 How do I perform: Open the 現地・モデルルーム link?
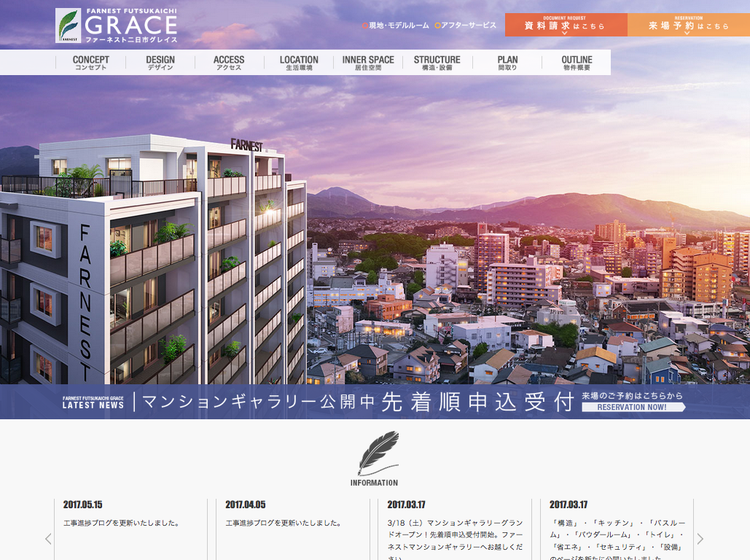coord(396,26)
